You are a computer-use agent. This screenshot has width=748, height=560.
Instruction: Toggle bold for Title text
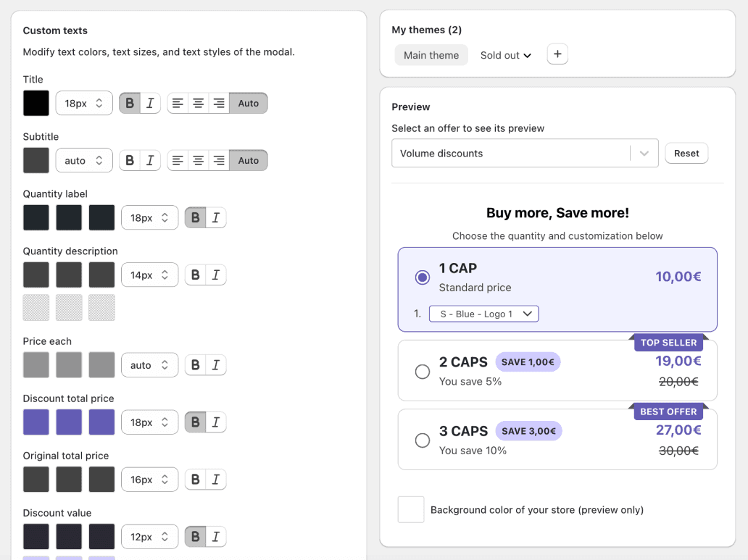tap(130, 103)
